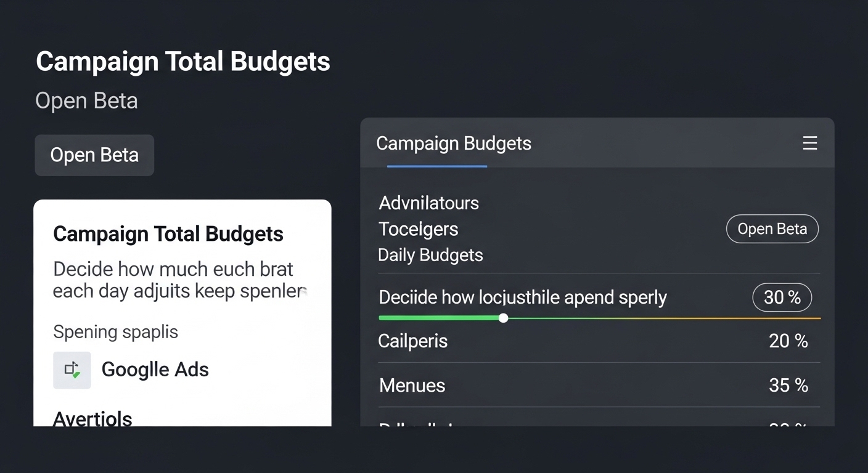
Task: Click the 30 % value badge
Action: click(782, 298)
